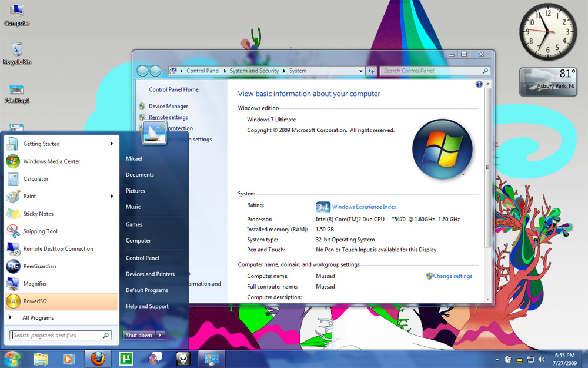This screenshot has width=588, height=368.
Task: Open Windows Media Player taskbar icon
Action: (x=69, y=359)
